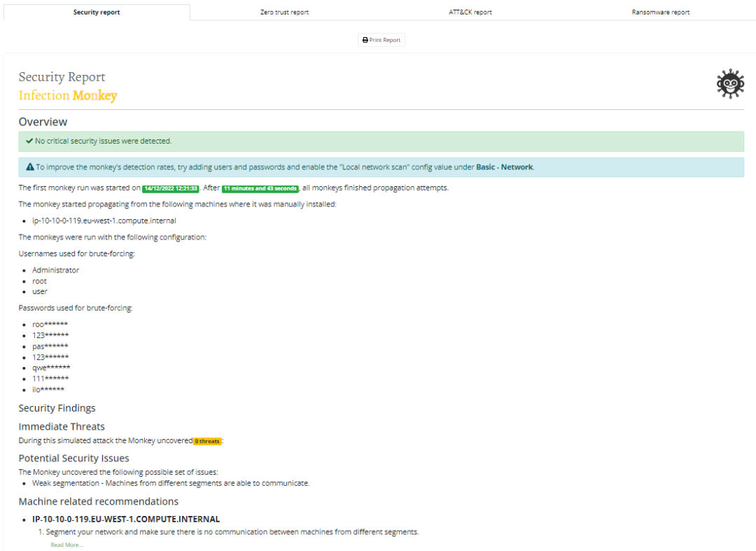Click the printer icon in Print Report
The height and width of the screenshot is (551, 756).
click(365, 40)
